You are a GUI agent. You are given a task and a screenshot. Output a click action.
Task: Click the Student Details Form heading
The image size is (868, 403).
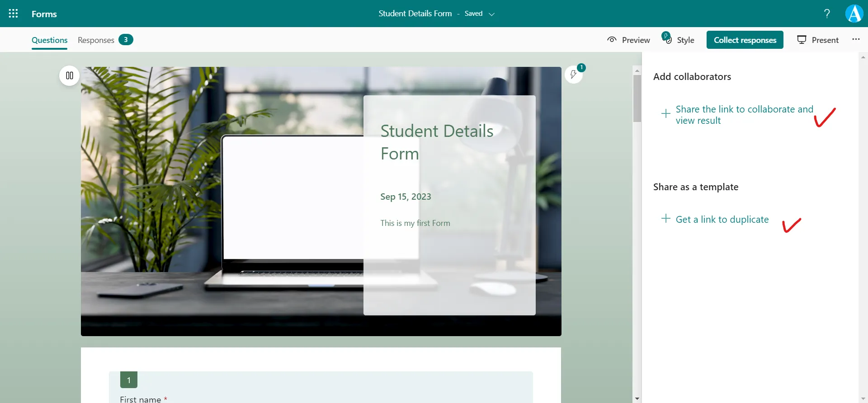click(x=437, y=142)
